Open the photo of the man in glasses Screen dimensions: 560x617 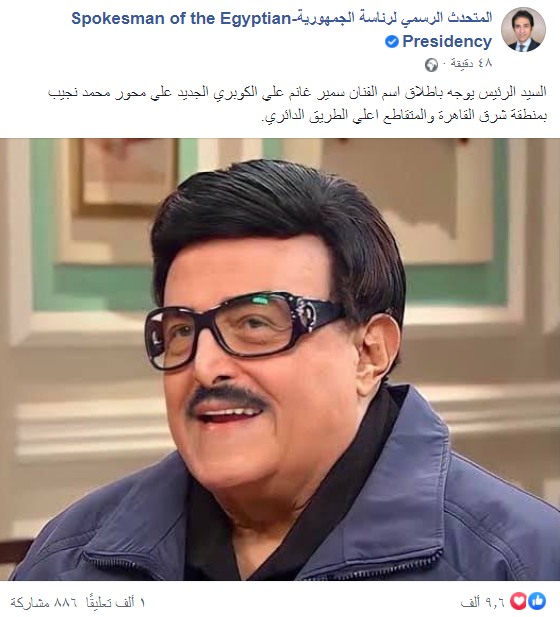280,359
